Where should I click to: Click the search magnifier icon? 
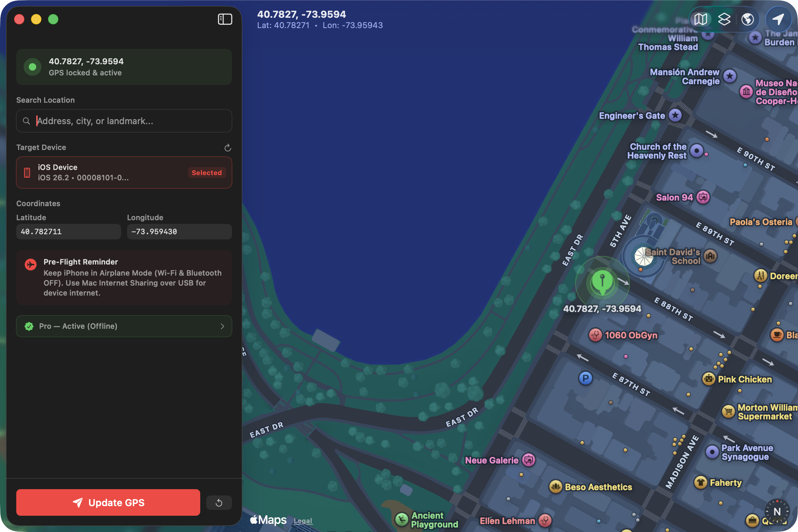click(26, 121)
